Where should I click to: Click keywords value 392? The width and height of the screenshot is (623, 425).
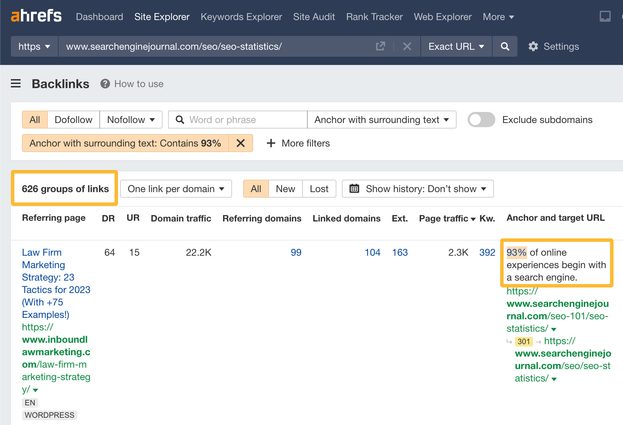487,252
